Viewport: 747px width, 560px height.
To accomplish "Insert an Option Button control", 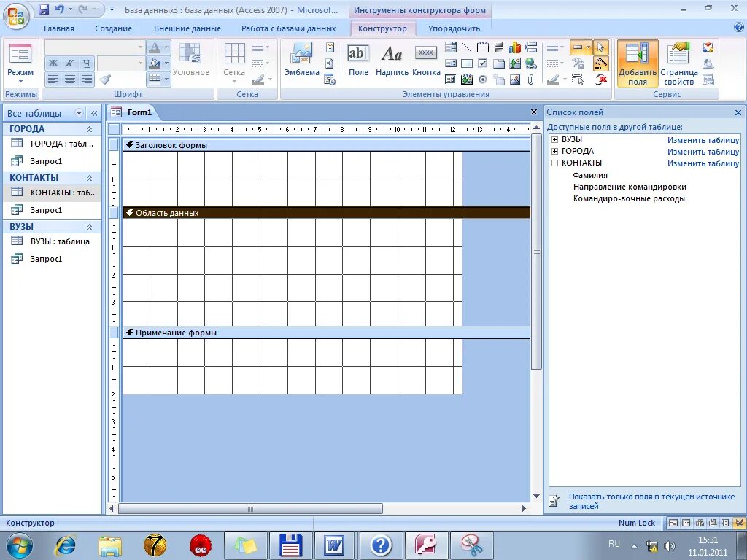I will pyautogui.click(x=483, y=79).
